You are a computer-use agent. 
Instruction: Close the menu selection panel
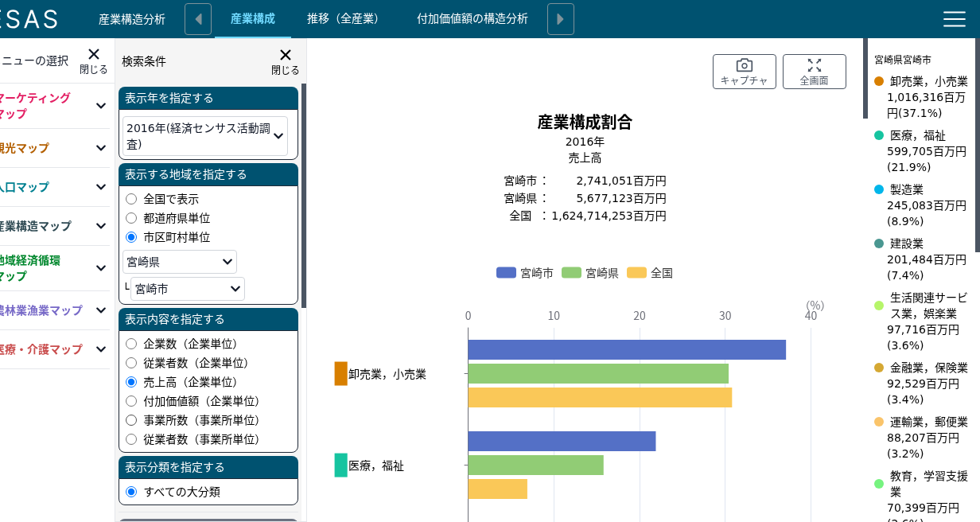tap(93, 60)
